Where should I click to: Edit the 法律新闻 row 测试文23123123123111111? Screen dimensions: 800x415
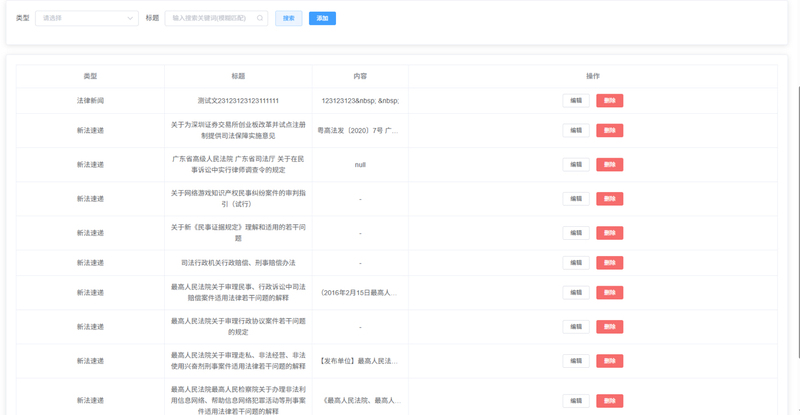click(576, 100)
